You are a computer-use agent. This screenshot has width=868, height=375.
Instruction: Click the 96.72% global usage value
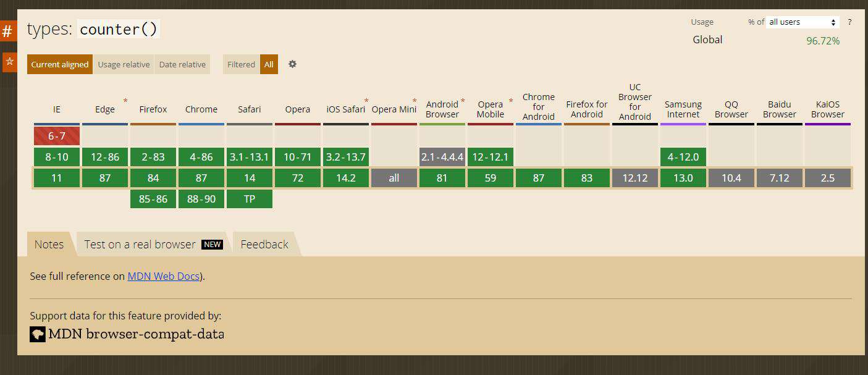coord(823,41)
